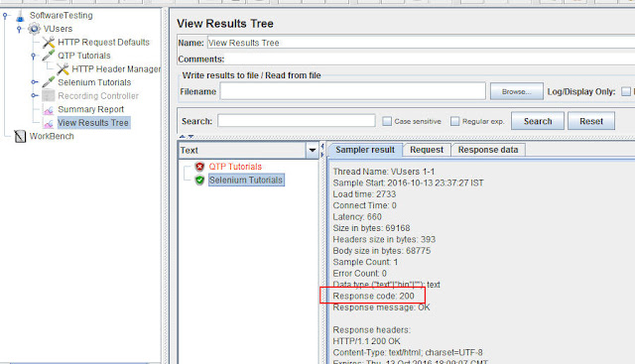Collapse the SoftwareTesting tree node handle
This screenshot has width=635, height=364.
tap(5, 16)
